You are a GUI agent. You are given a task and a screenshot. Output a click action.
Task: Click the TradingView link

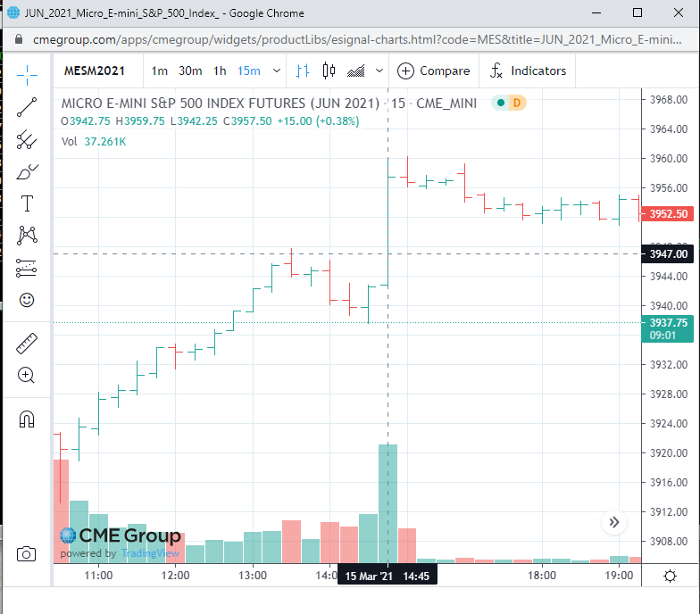[150, 553]
